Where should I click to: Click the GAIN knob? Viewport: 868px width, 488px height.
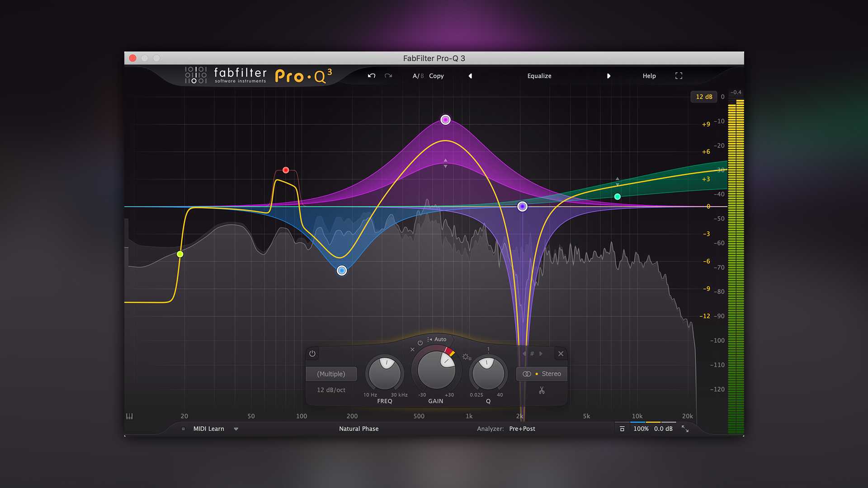click(x=436, y=369)
